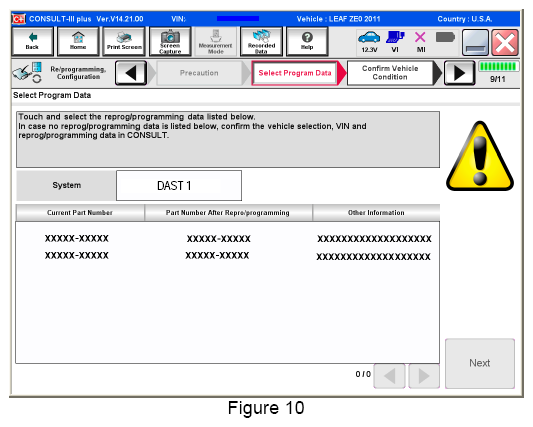Viewport: 533px width, 427px height.
Task: Click the yellow warning triangle icon
Action: [x=480, y=156]
